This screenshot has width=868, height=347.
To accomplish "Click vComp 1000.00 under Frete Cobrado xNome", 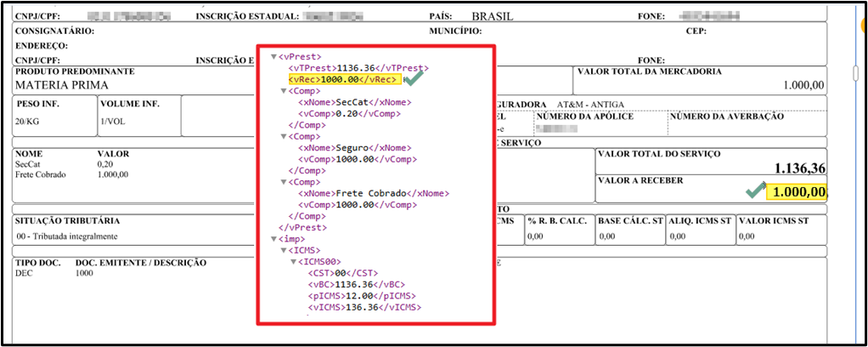I will [358, 204].
